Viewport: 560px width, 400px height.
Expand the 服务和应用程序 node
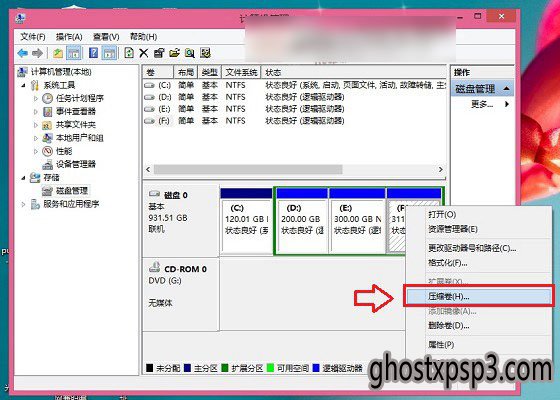point(23,204)
